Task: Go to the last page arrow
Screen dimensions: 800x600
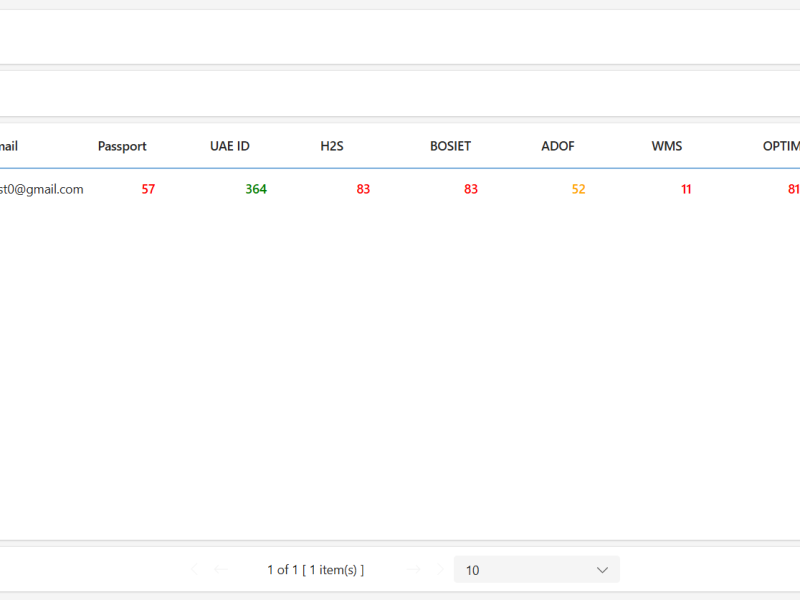Action: (440, 569)
